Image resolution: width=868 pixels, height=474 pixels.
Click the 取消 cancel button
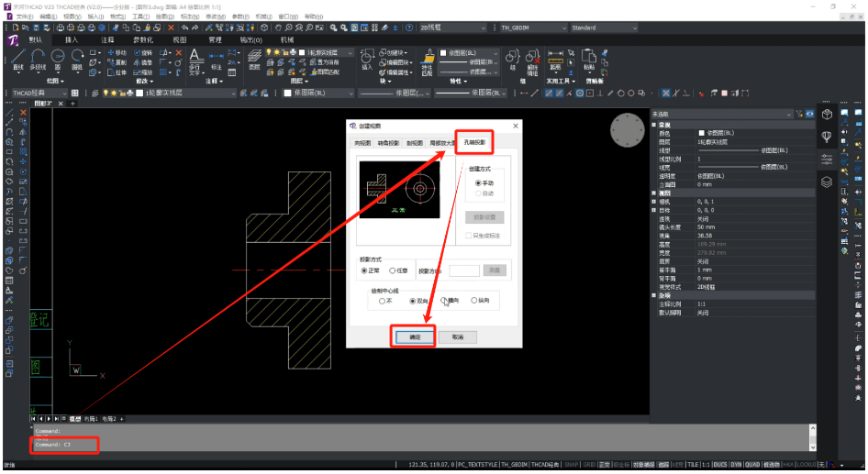coord(457,336)
